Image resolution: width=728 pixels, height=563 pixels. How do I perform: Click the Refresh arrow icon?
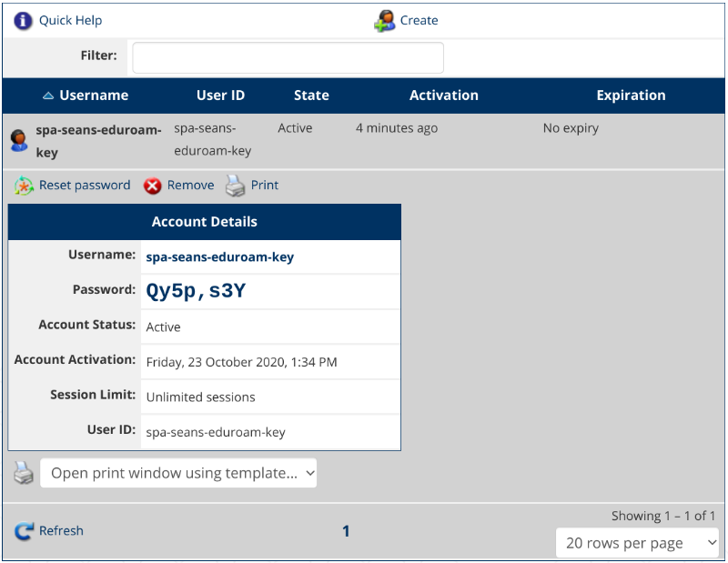24,531
